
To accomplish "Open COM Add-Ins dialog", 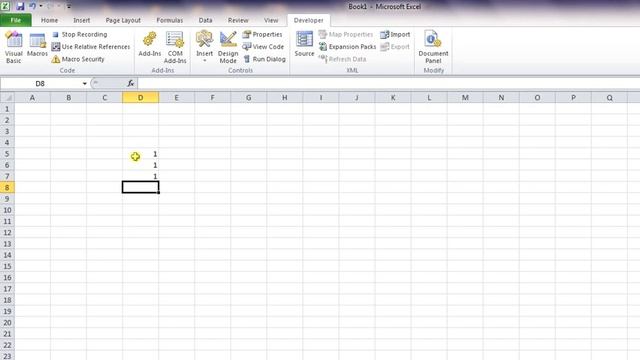I will click(175, 47).
